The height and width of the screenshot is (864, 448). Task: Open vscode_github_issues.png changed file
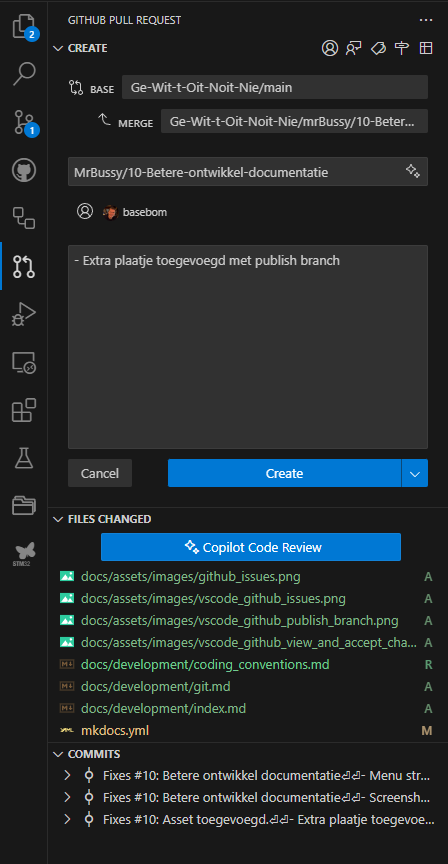click(x=213, y=599)
